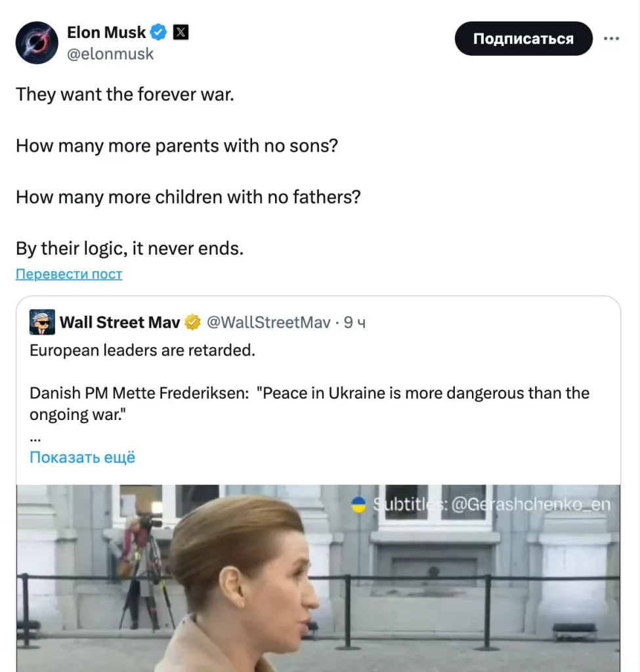The height and width of the screenshot is (672, 640).
Task: Click the @Gerashchenko_en subtitles watermark
Action: 491,505
